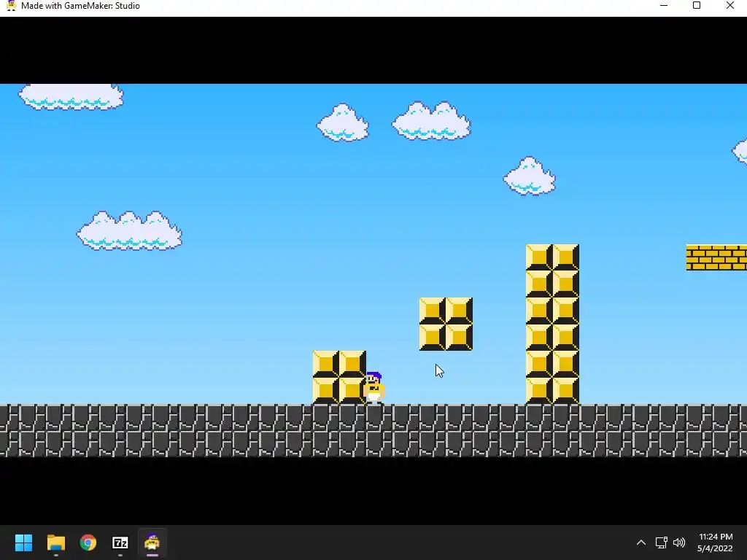Screen dimensions: 747x560
Task: Click the yellow brick platform
Action: [716, 257]
